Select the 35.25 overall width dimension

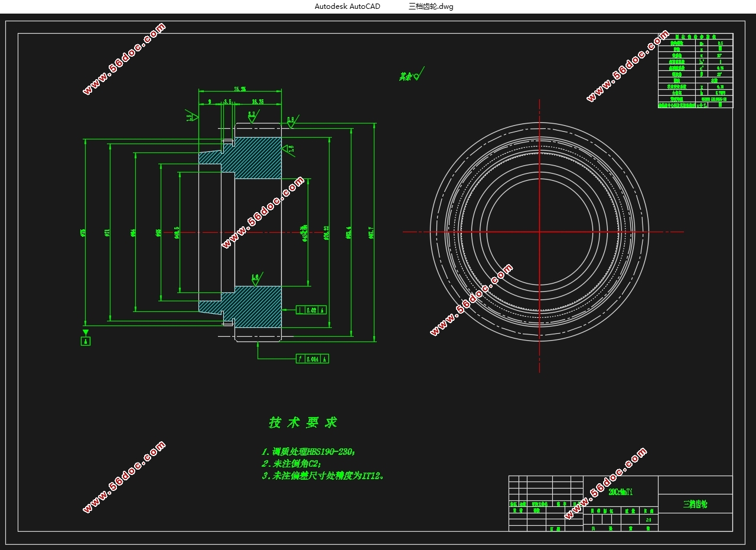click(239, 89)
